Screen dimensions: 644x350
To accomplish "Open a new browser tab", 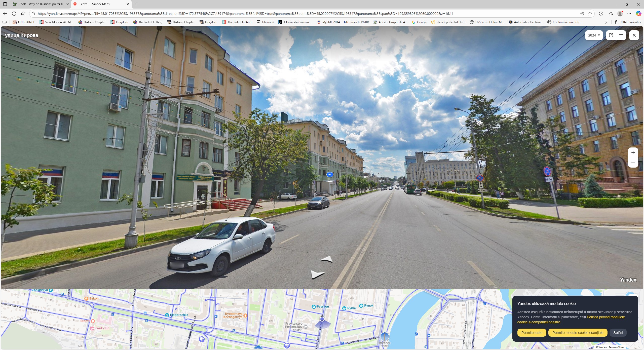I will [x=136, y=4].
